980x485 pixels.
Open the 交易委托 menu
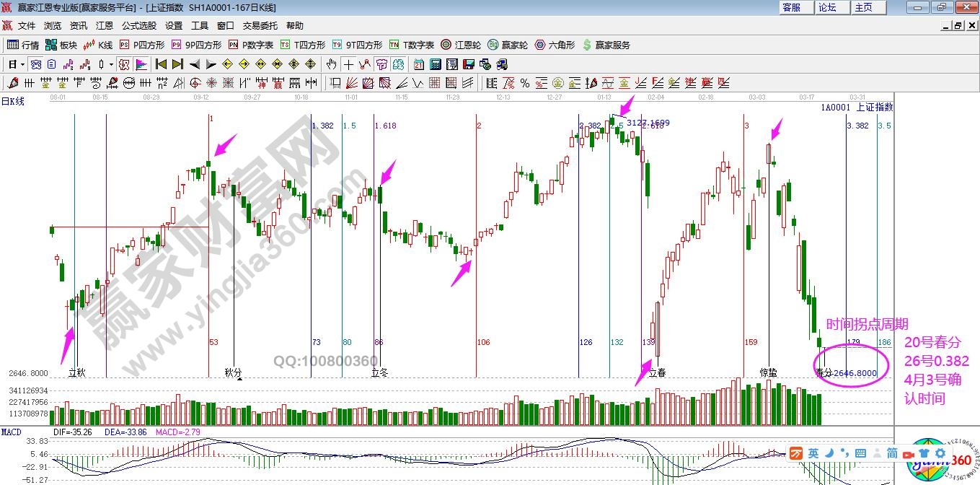[260, 25]
